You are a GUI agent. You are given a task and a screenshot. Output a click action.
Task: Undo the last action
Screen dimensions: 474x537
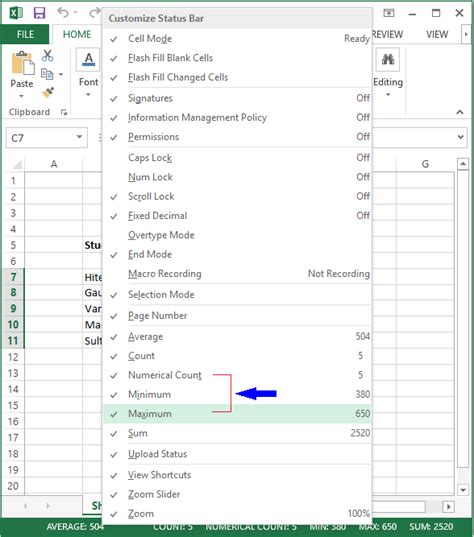click(x=63, y=13)
